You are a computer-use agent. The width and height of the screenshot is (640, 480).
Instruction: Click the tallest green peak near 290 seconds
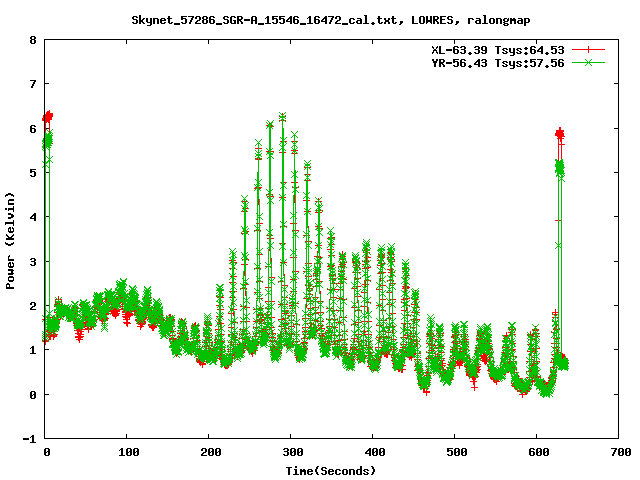point(282,118)
